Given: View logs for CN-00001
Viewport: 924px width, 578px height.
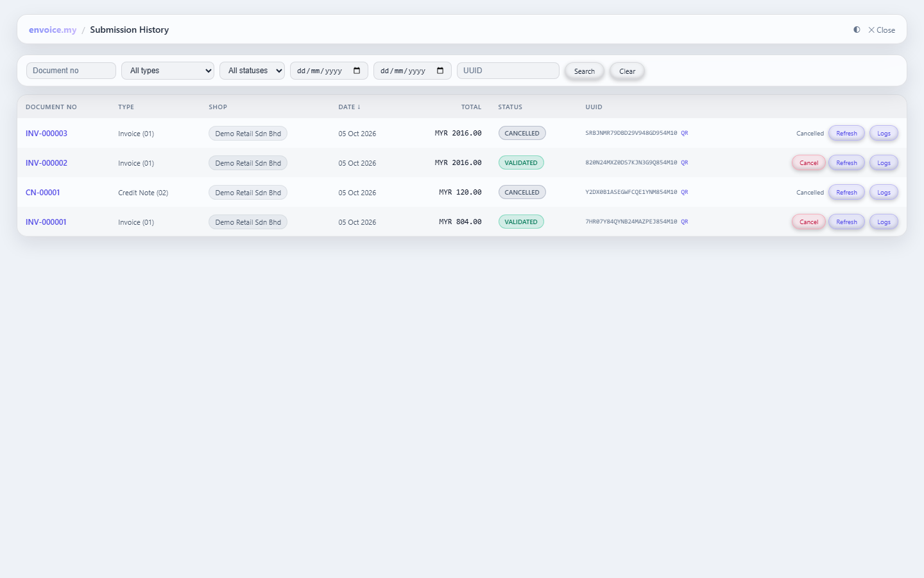Looking at the screenshot, I should tap(884, 193).
